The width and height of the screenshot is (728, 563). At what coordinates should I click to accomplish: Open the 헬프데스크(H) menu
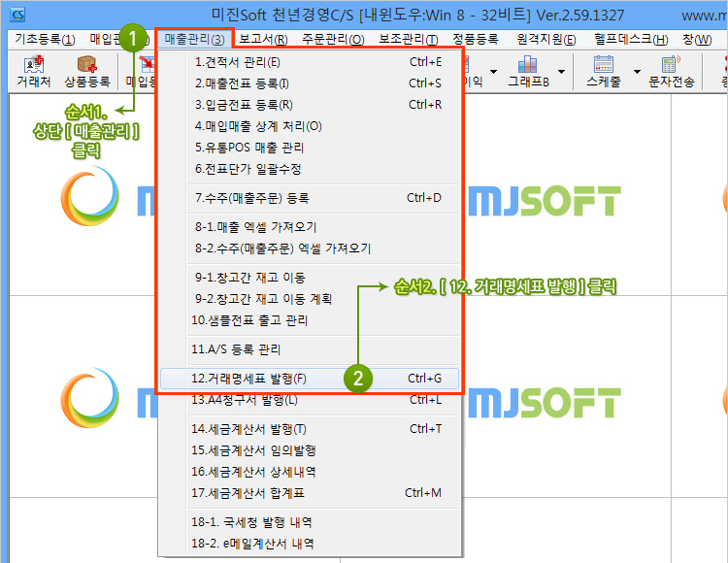click(631, 39)
